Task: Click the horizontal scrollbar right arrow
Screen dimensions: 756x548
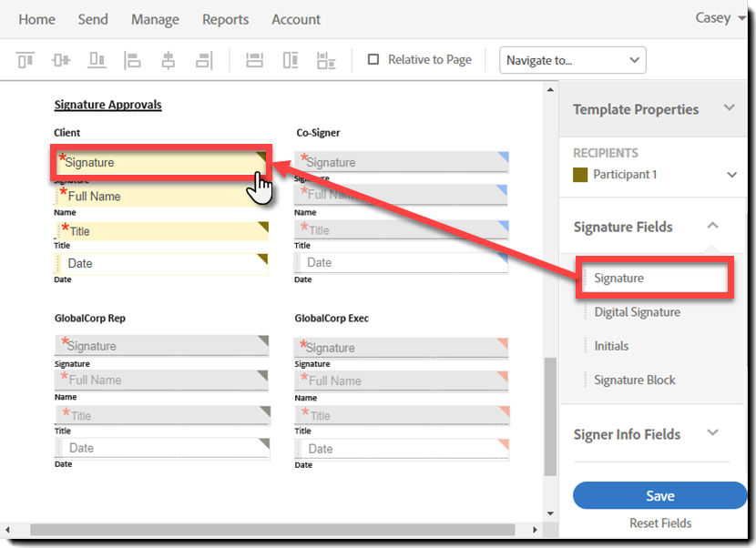Action: [535, 530]
